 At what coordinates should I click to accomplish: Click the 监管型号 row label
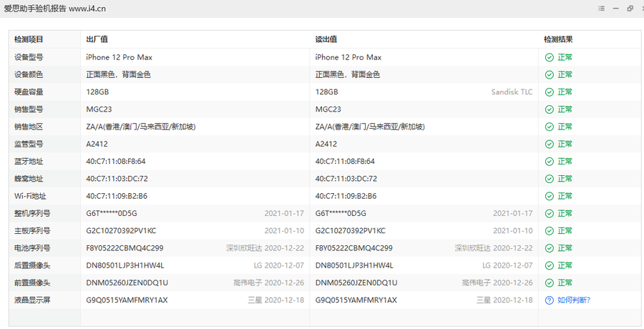(x=29, y=144)
